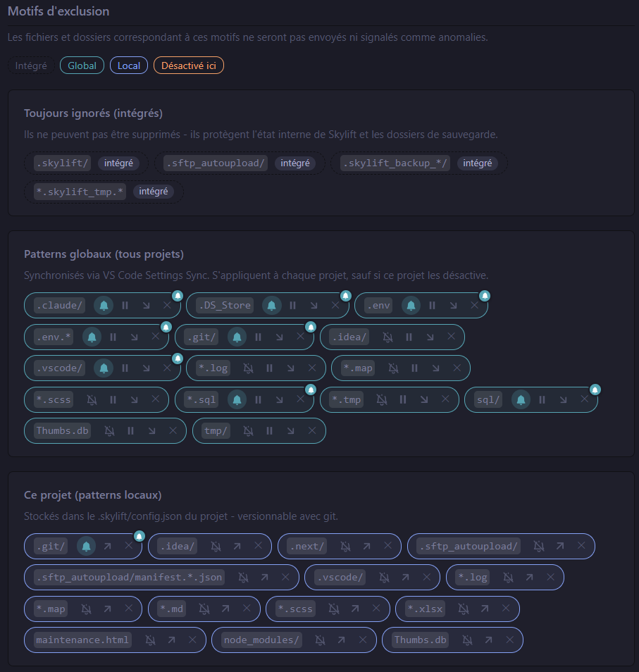The width and height of the screenshot is (639, 672).
Task: Click the muted bell on tmp/ pattern
Action: pyautogui.click(x=248, y=430)
